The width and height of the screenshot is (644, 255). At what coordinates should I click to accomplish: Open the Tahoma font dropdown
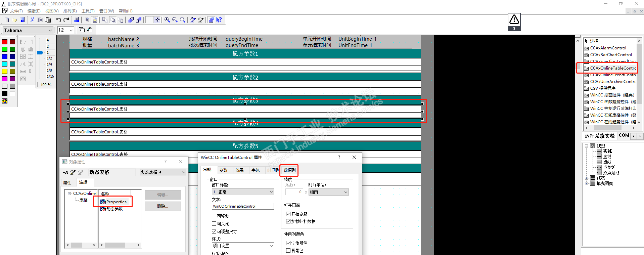[50, 30]
